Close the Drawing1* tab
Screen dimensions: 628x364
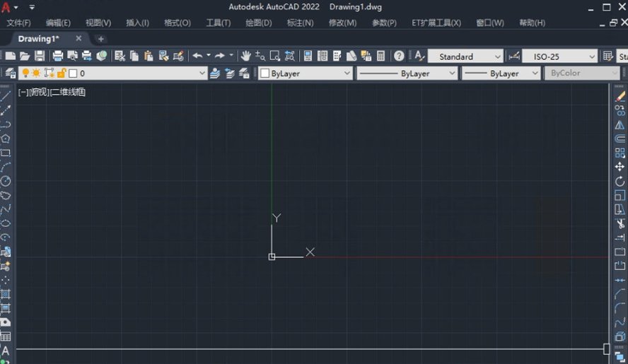[78, 38]
